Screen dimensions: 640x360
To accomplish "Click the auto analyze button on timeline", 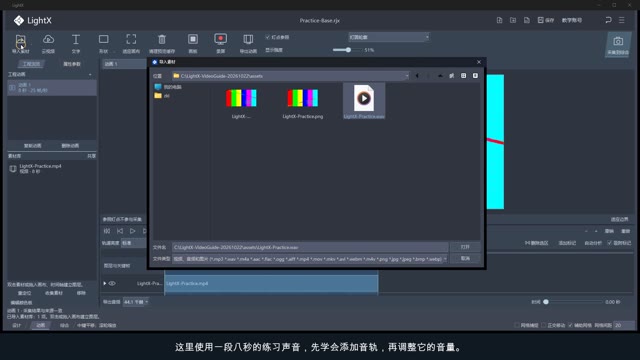I will tap(593, 243).
